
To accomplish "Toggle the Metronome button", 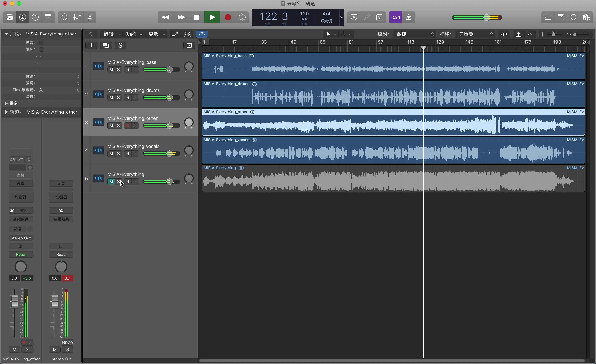I will tap(409, 17).
